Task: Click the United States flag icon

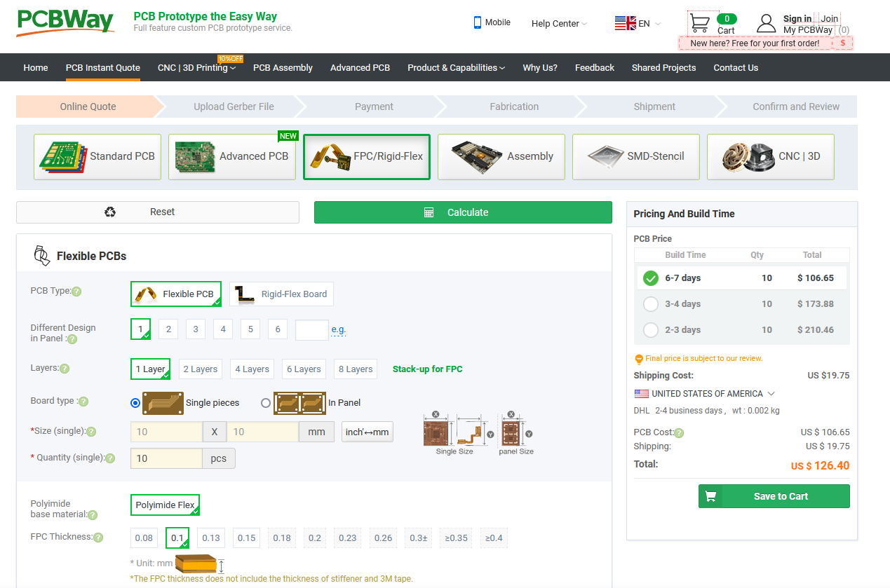Action: pyautogui.click(x=641, y=394)
